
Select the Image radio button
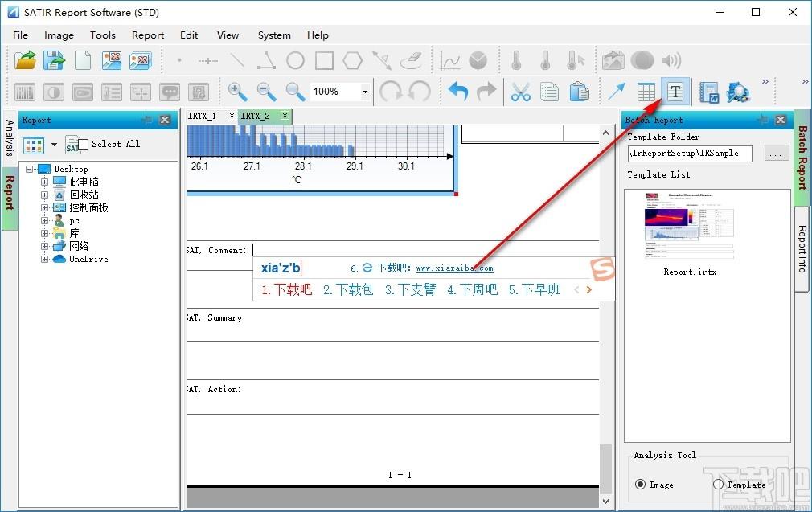coord(640,485)
